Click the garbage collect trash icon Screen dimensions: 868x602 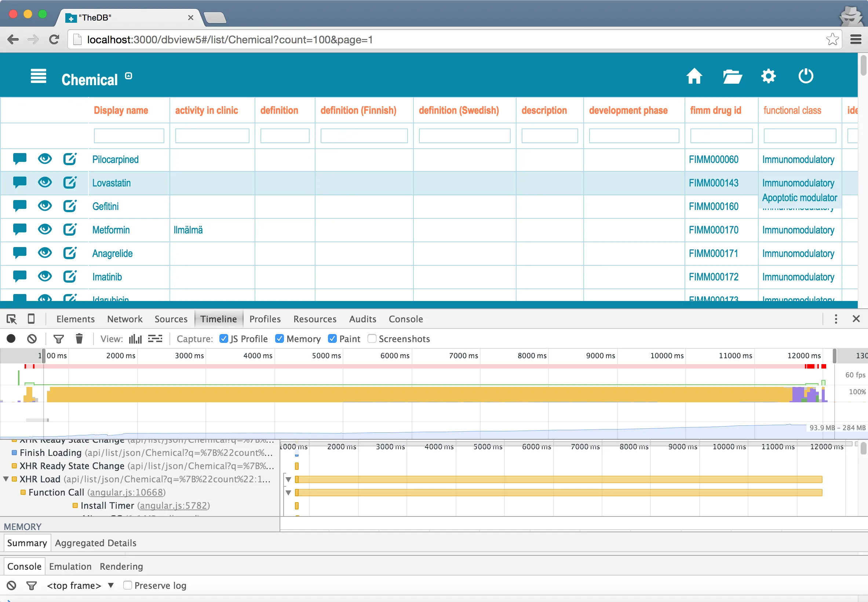coord(79,339)
